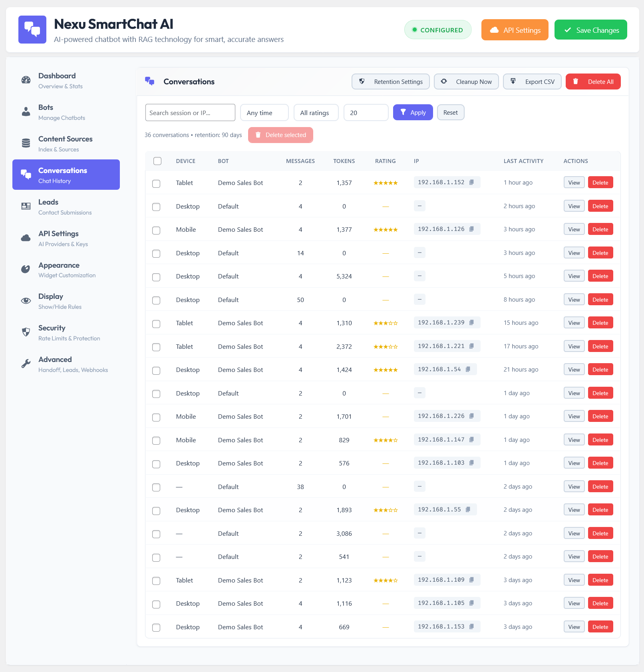
Task: Click the Dashboard gauge icon in sidebar
Action: [x=26, y=80]
